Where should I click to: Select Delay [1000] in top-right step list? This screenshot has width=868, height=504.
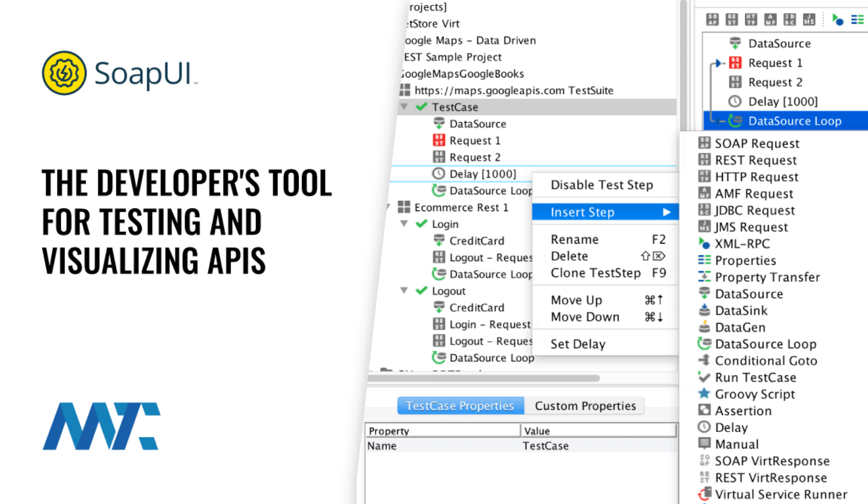[x=782, y=101]
